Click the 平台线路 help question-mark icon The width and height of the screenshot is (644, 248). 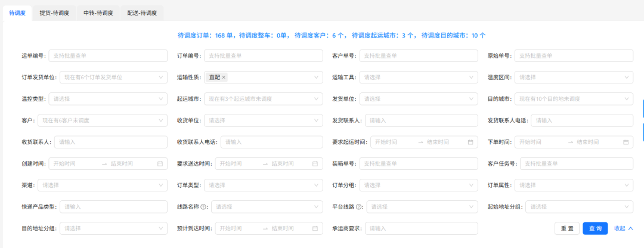(358, 207)
